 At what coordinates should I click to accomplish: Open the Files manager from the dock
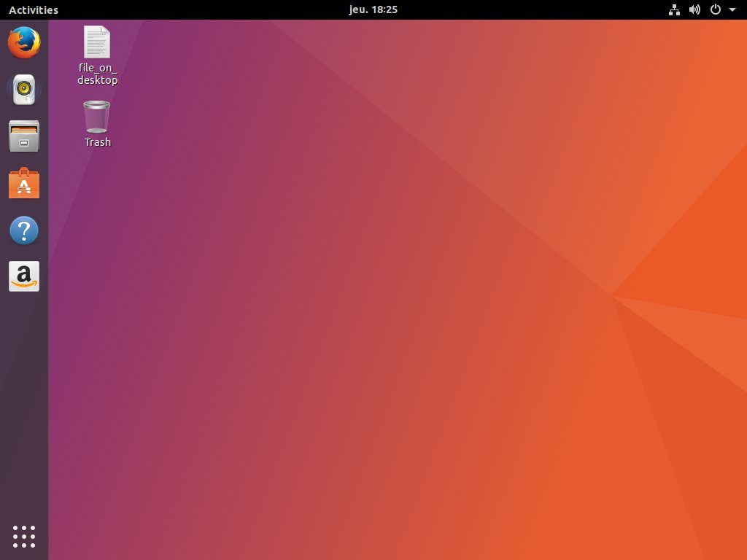pyautogui.click(x=24, y=136)
